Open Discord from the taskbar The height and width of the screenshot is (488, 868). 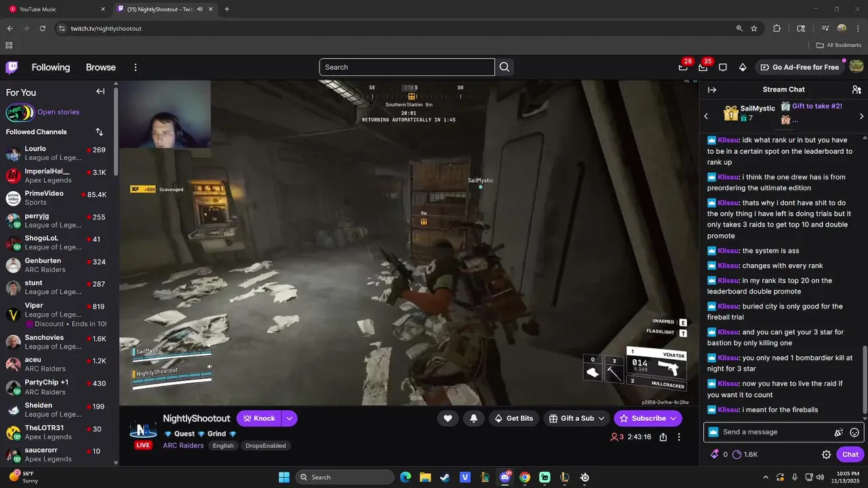pyautogui.click(x=505, y=477)
